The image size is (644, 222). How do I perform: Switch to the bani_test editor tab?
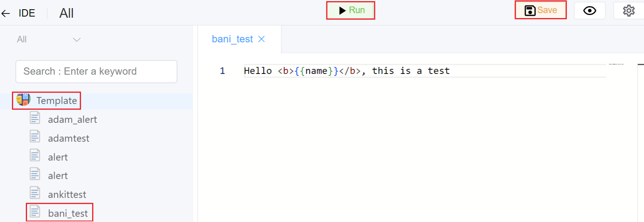click(x=232, y=39)
